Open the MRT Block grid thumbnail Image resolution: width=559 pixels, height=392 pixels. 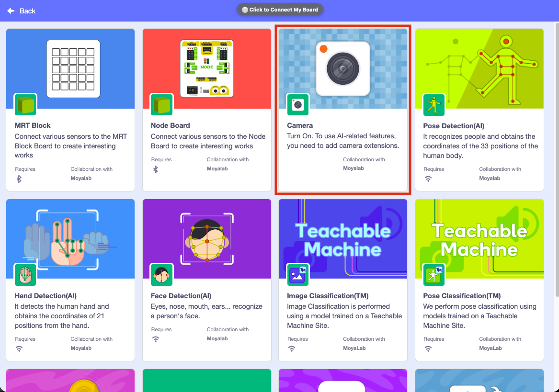pyautogui.click(x=73, y=69)
